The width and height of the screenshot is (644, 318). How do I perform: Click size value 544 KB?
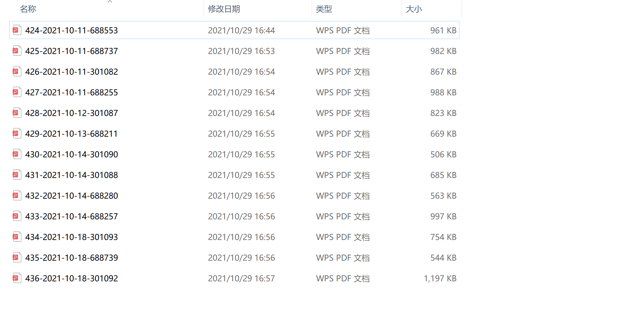click(443, 258)
